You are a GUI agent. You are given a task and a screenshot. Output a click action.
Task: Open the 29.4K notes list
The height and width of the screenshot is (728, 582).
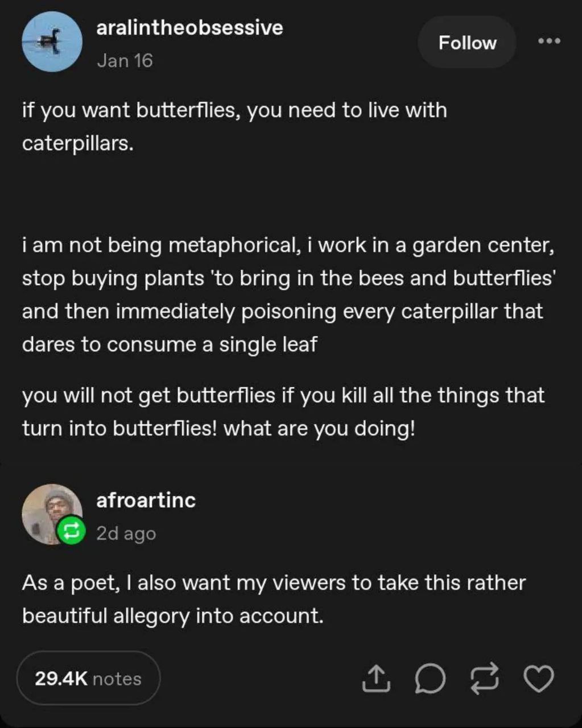tap(88, 679)
